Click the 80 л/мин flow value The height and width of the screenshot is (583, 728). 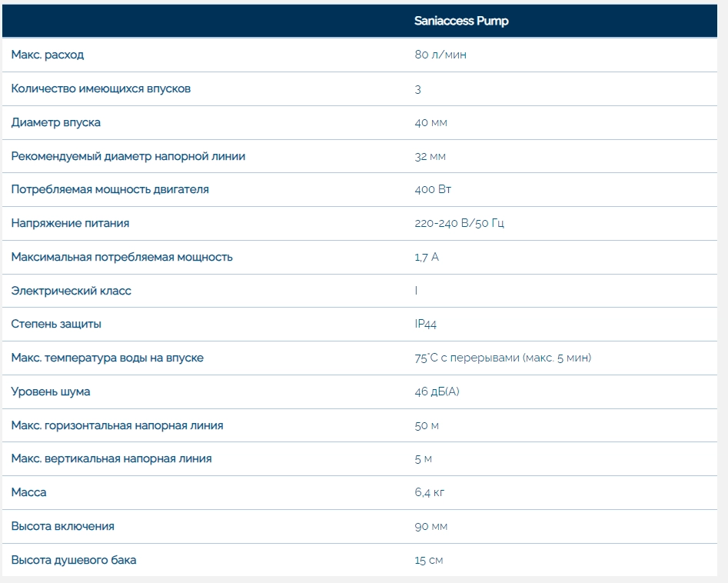pyautogui.click(x=440, y=55)
